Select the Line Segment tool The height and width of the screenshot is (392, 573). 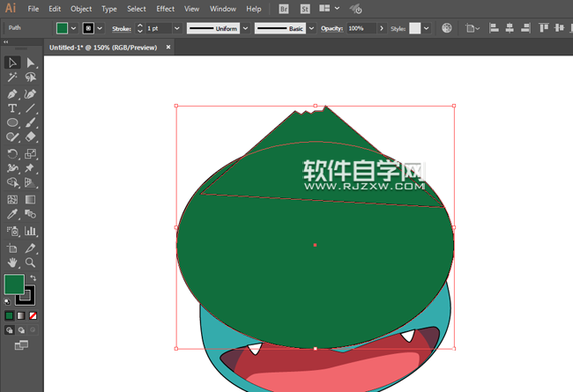coord(30,108)
